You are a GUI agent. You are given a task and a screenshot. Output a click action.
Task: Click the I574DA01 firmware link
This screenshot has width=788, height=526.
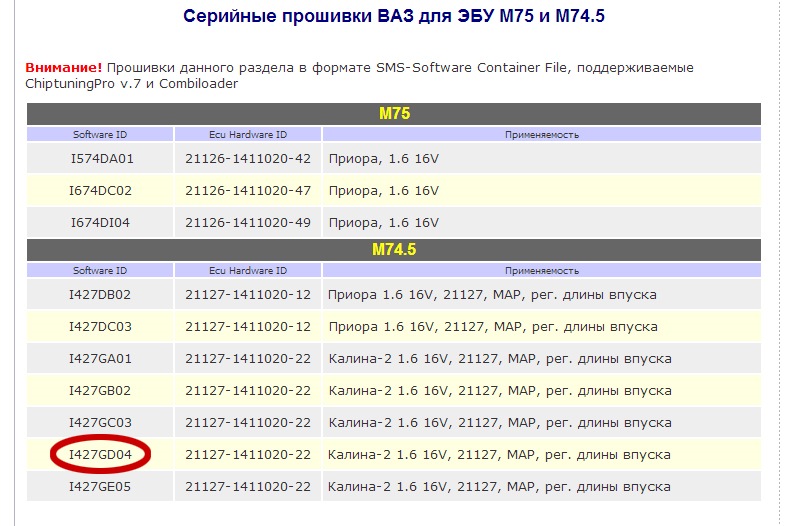coord(100,158)
